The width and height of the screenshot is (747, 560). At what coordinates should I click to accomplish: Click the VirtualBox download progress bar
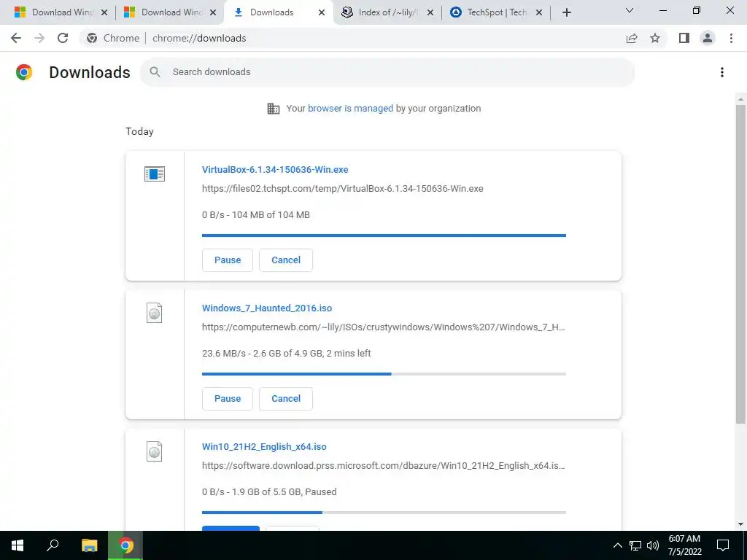tap(384, 236)
